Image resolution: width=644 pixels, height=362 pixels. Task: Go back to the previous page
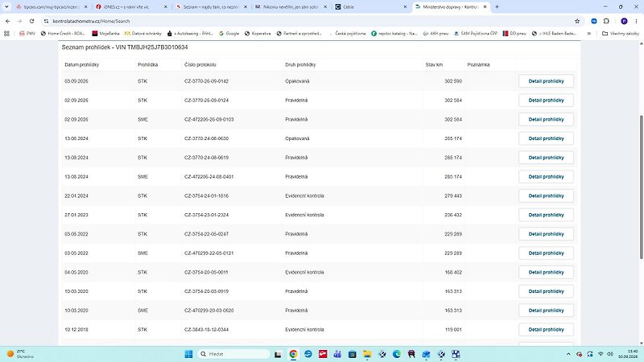8,21
